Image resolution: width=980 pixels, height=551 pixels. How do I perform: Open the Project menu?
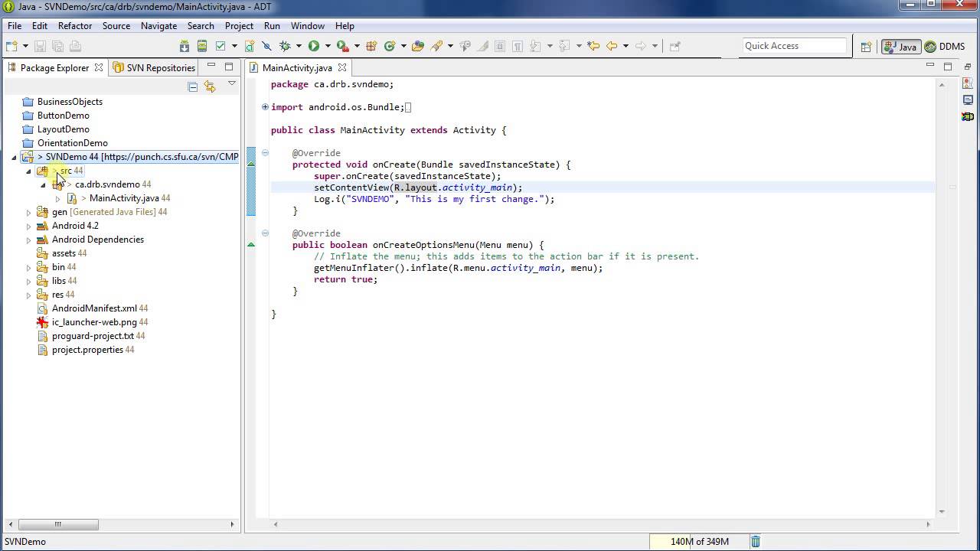click(239, 26)
